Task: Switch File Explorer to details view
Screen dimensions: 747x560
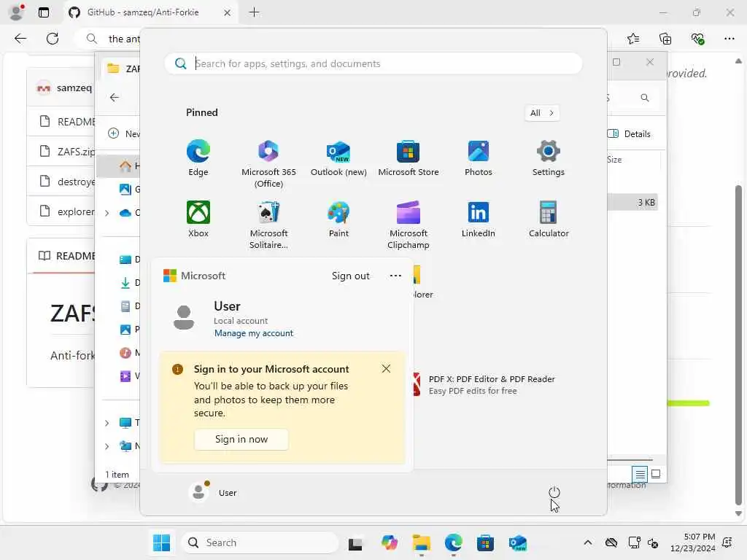Action: [x=640, y=474]
